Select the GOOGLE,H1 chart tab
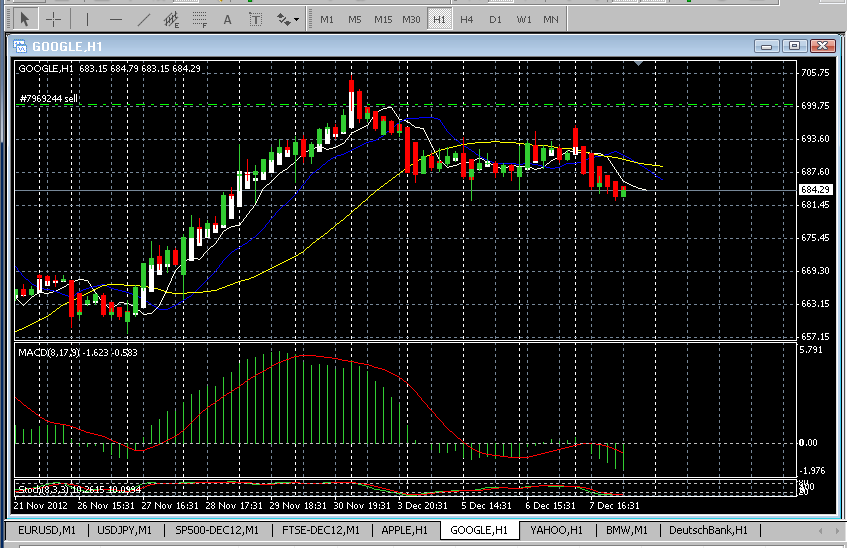 pyautogui.click(x=479, y=530)
